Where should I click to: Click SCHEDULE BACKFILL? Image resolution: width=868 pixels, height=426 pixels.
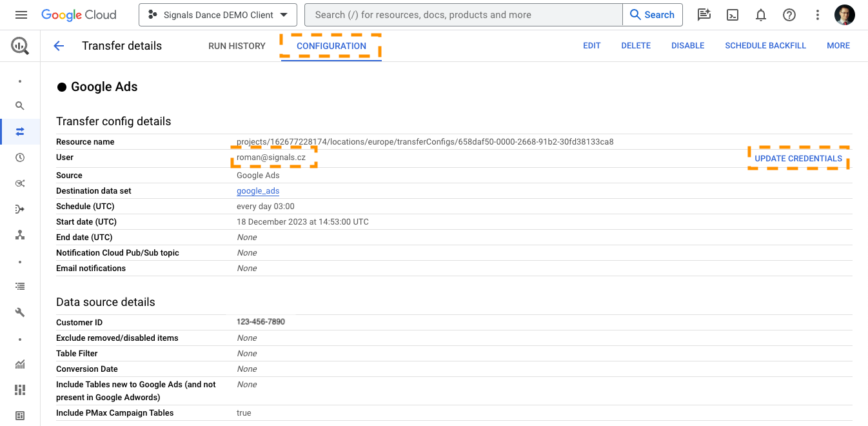coord(765,46)
